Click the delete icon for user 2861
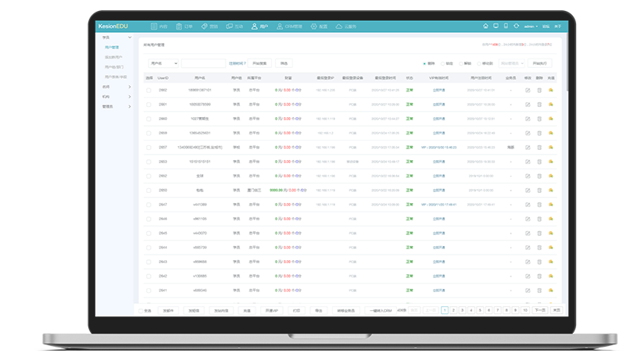Screen dimensions: 641x364 (x=539, y=104)
